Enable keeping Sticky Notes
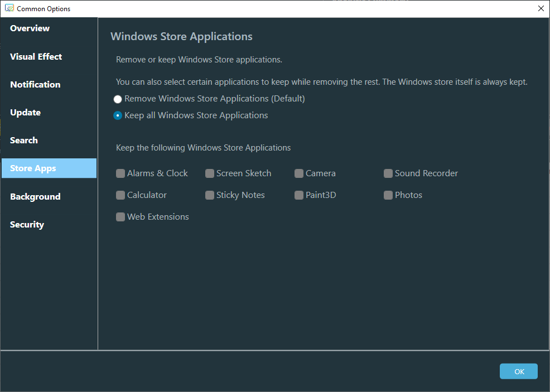 pyautogui.click(x=210, y=195)
